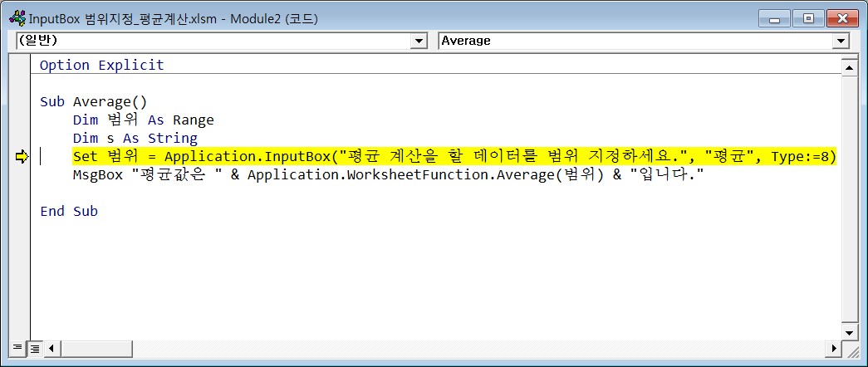Click WorksheetFunction.Average in MsgBox line
This screenshot has width=868, height=367.
[x=440, y=175]
